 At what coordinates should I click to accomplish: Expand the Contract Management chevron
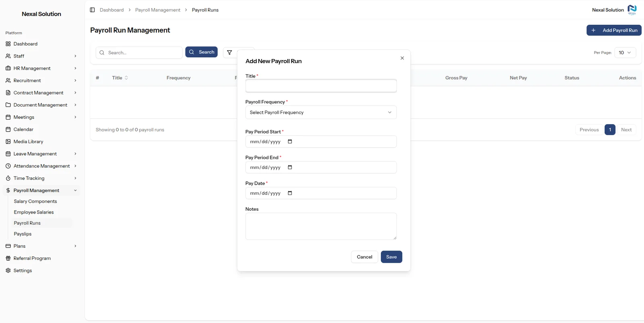pos(75,93)
